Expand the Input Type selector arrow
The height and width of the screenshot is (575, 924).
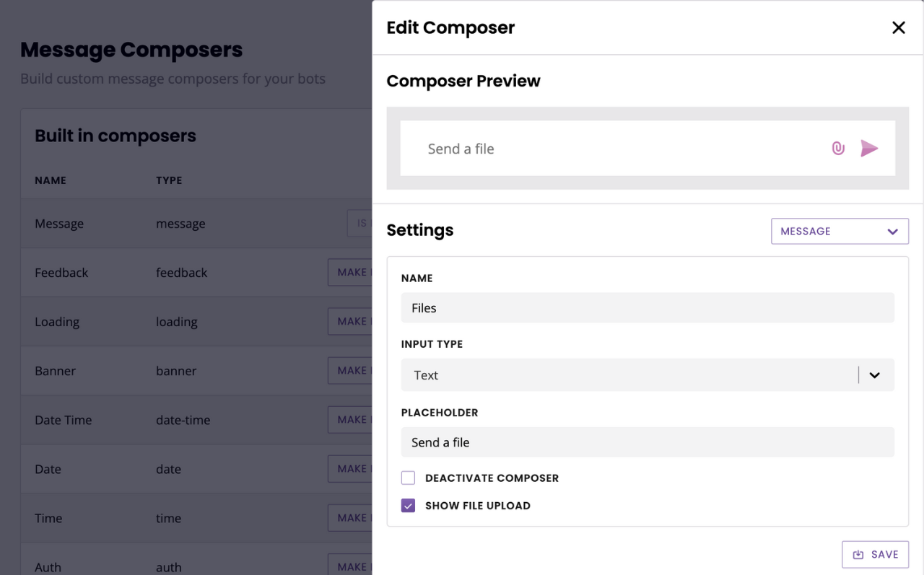click(x=875, y=375)
